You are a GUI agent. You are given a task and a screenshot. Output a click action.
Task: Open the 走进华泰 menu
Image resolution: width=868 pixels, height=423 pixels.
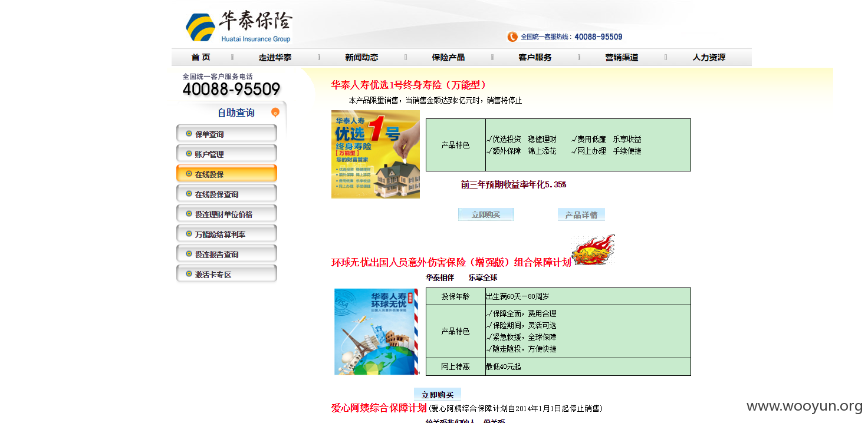[275, 57]
